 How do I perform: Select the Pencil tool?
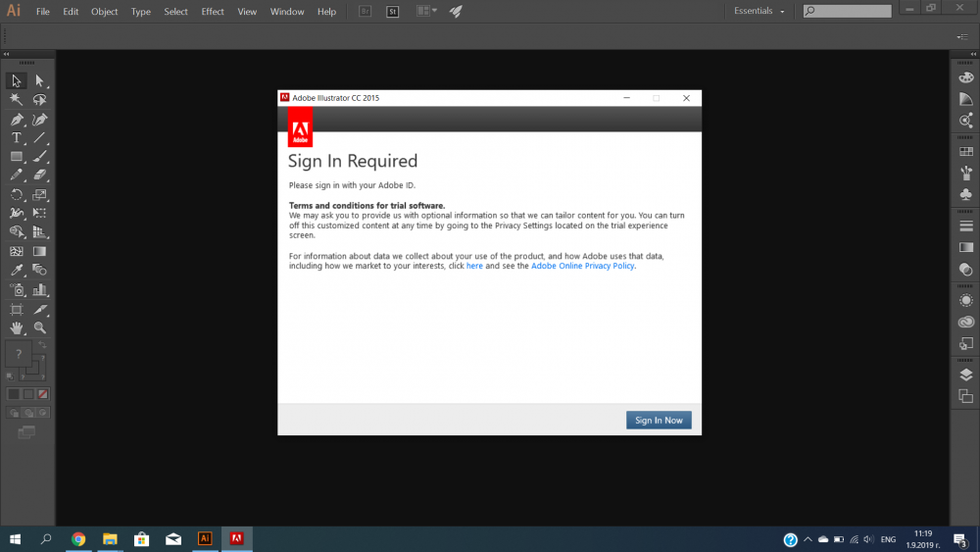17,176
